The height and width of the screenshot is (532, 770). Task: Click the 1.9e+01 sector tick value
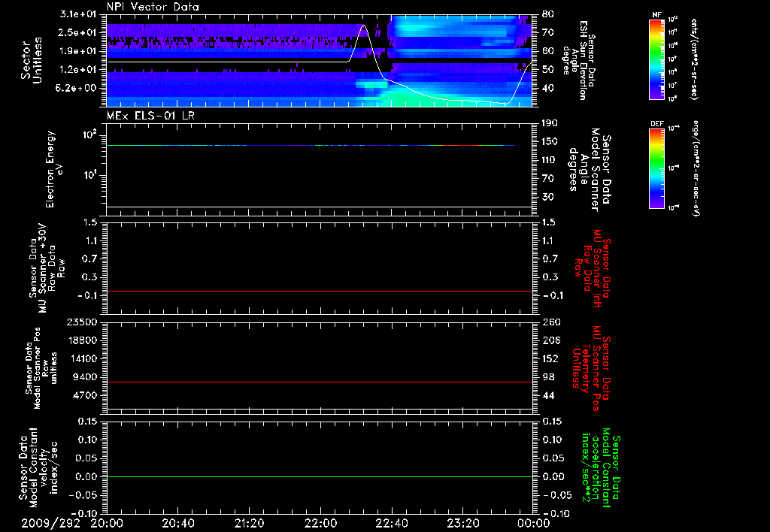click(x=77, y=51)
